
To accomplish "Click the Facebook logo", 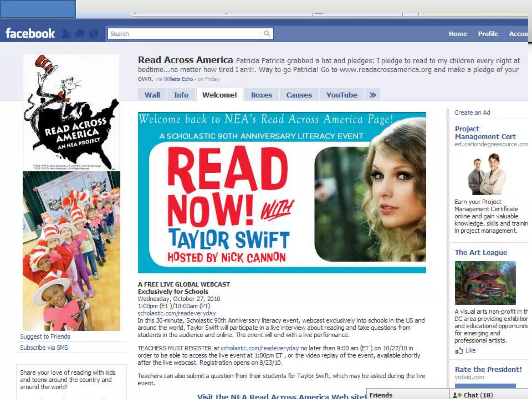I will [x=30, y=34].
